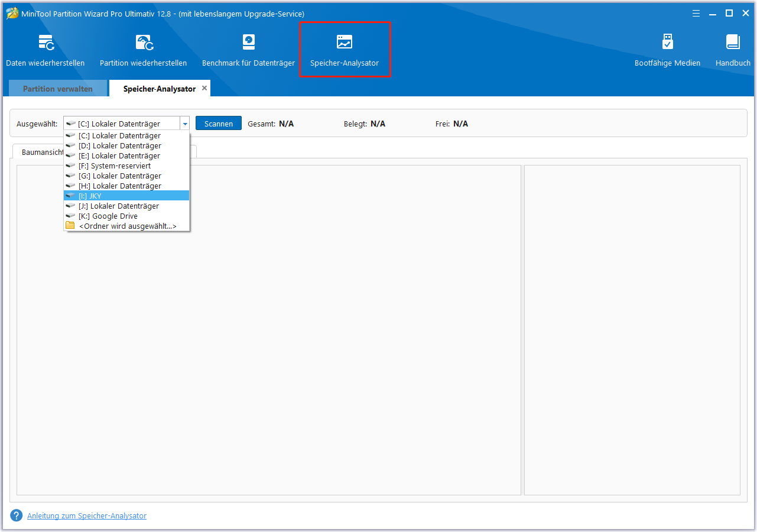Choose [D:] Lokaler Datenträger in list
This screenshot has width=757, height=532.
126,146
